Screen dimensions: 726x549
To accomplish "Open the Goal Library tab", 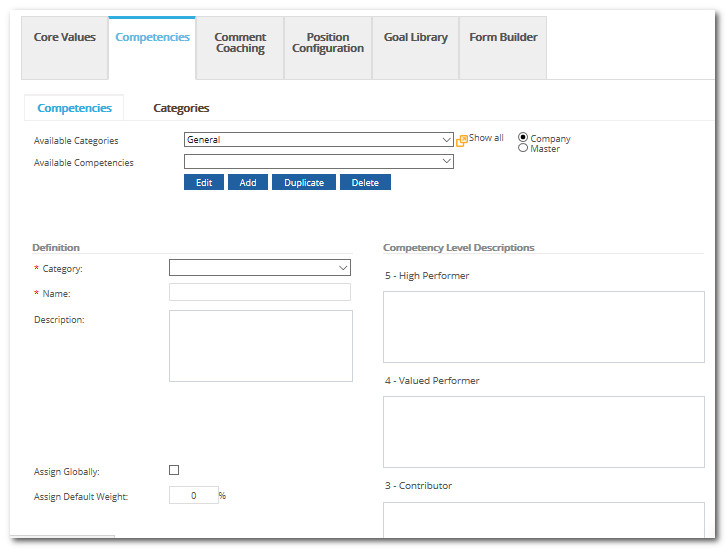I will pos(415,37).
